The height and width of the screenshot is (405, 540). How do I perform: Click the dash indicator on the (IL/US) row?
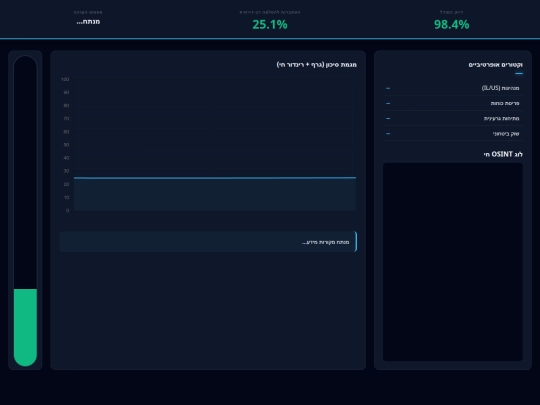(x=388, y=89)
